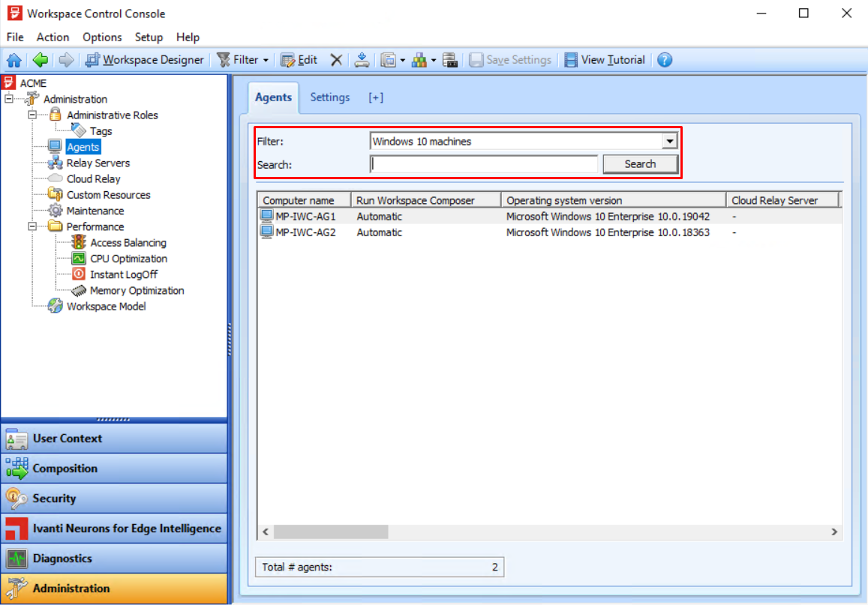The image size is (868, 605).
Task: Collapse the Administrative Roles tree node
Action: pyautogui.click(x=32, y=115)
